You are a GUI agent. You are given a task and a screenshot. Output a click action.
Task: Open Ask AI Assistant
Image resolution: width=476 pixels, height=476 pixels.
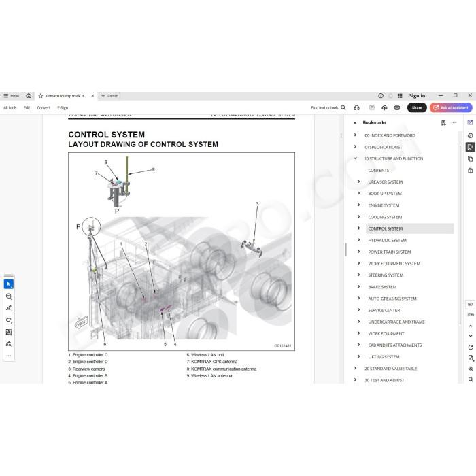[451, 107]
